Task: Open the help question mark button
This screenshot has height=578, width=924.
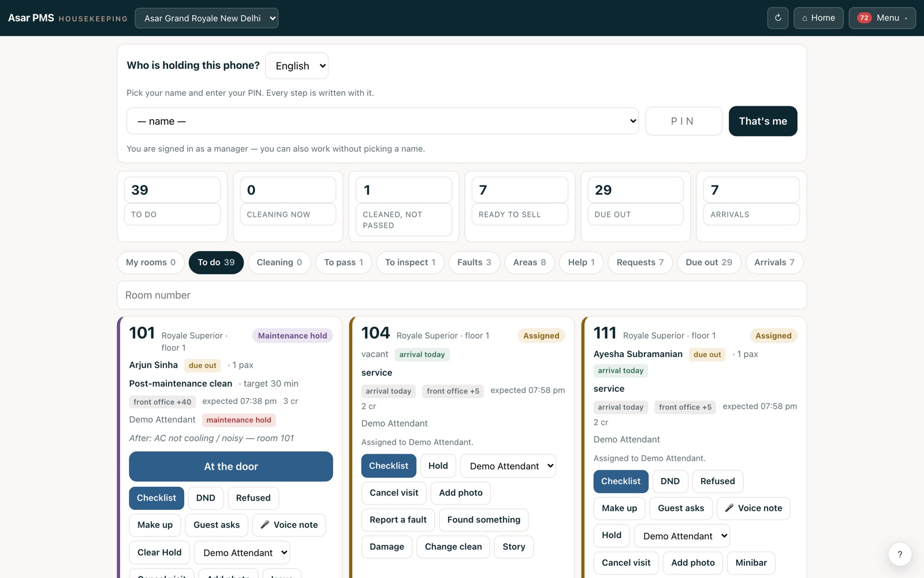Action: tap(900, 554)
